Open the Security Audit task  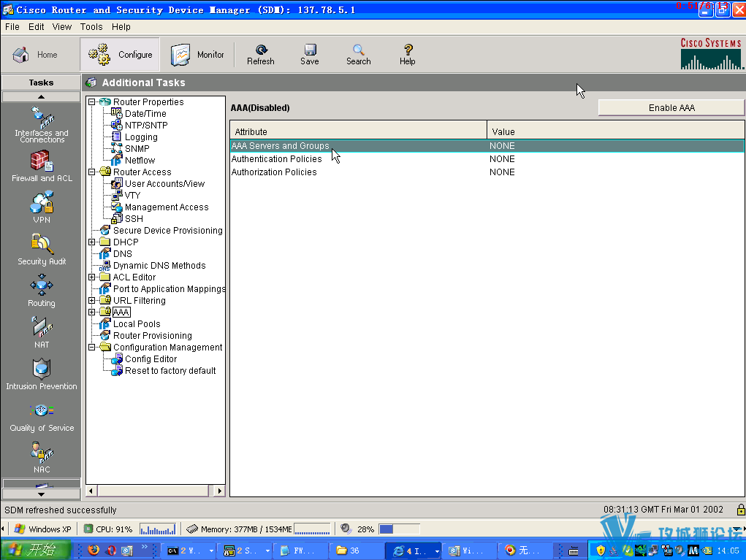(42, 249)
